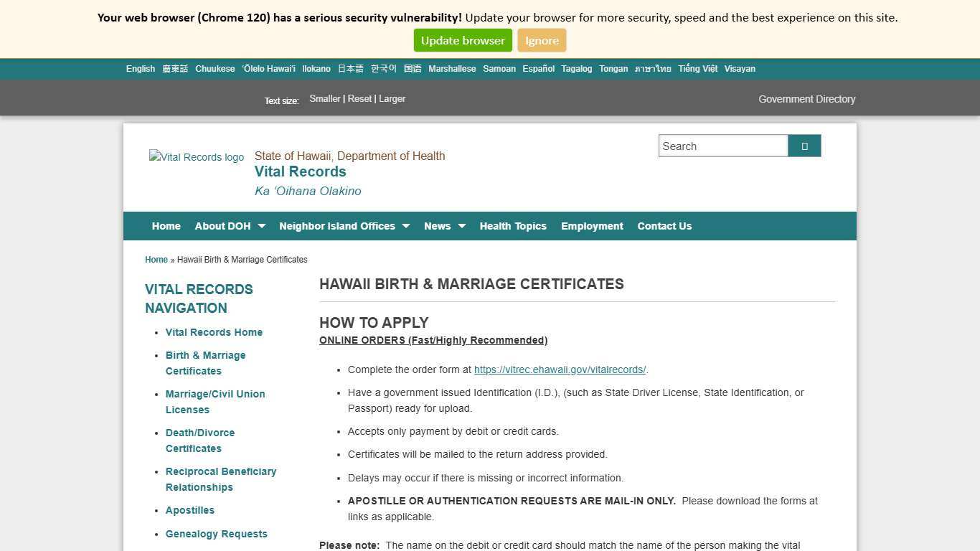Click the search magnifying glass icon
This screenshot has width=980, height=551.
[x=804, y=146]
